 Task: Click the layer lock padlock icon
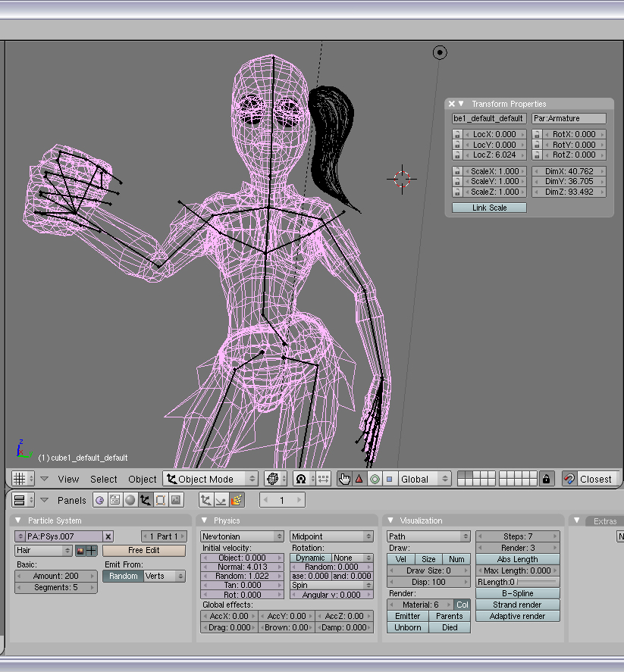point(547,479)
